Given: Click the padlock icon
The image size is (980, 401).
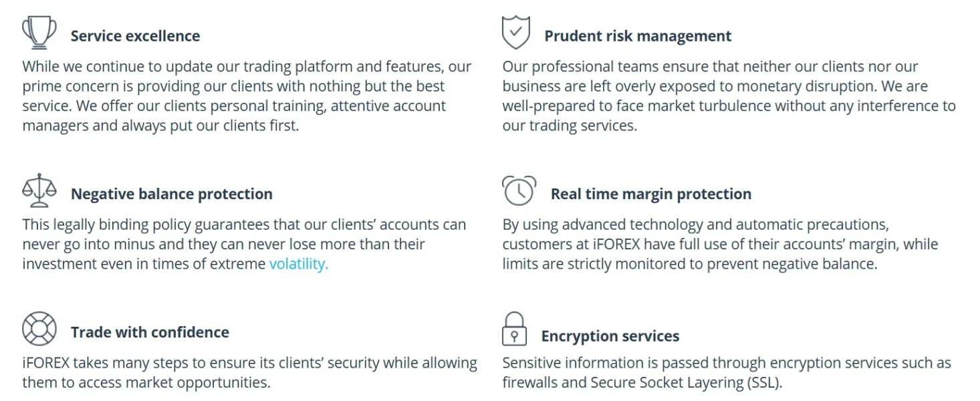Looking at the screenshot, I should (x=514, y=329).
